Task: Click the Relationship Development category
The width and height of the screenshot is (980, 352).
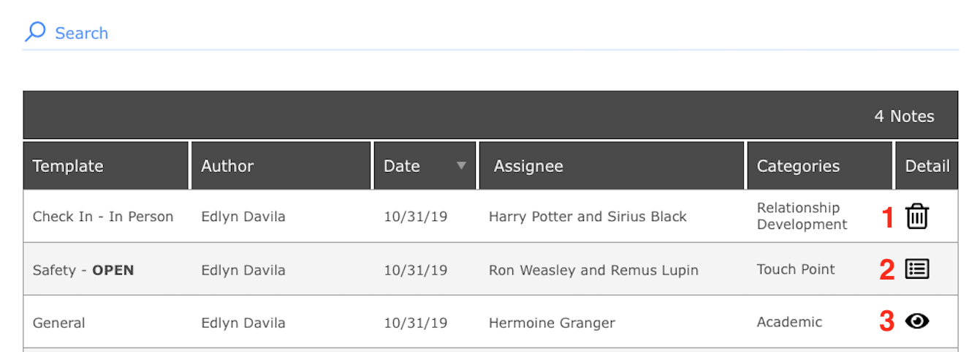Action: (x=802, y=216)
